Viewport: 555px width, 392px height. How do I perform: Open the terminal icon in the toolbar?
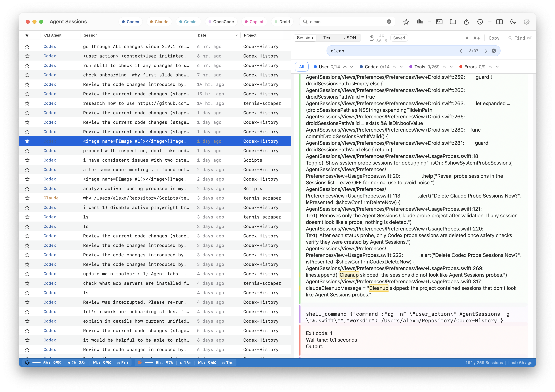click(x=439, y=21)
